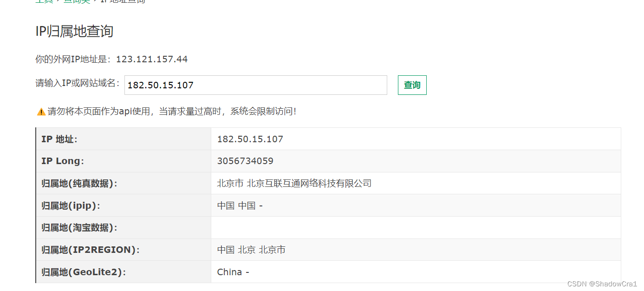644x291 pixels.
Task: Click the api usage warning message
Action: click(172, 112)
